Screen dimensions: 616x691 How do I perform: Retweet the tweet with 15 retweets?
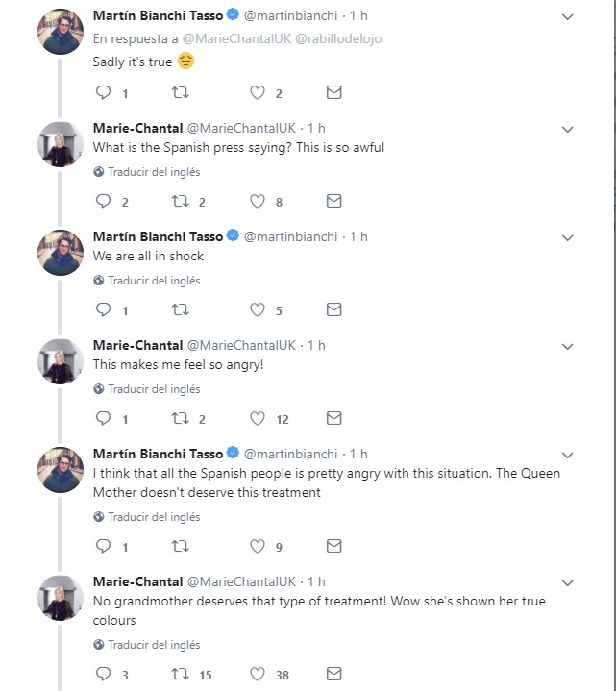coord(180,675)
